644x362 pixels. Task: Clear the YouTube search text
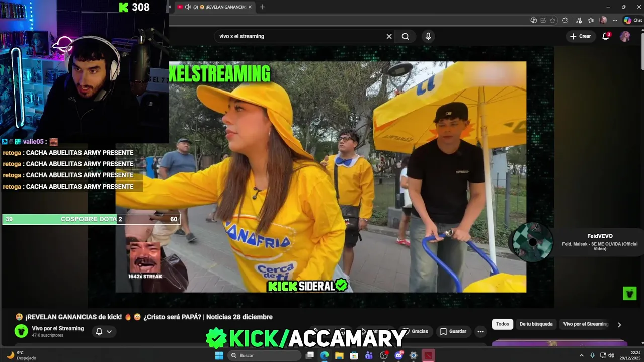(x=389, y=36)
